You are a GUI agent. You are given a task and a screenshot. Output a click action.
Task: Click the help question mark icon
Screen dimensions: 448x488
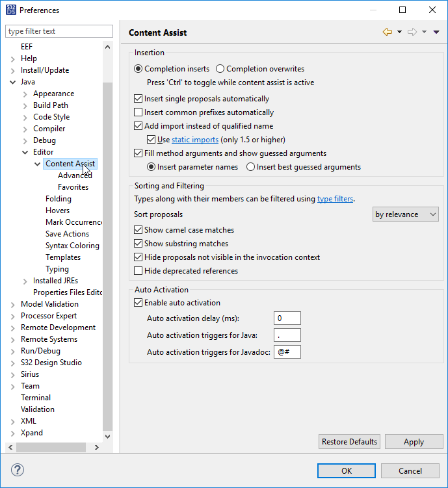point(18,470)
